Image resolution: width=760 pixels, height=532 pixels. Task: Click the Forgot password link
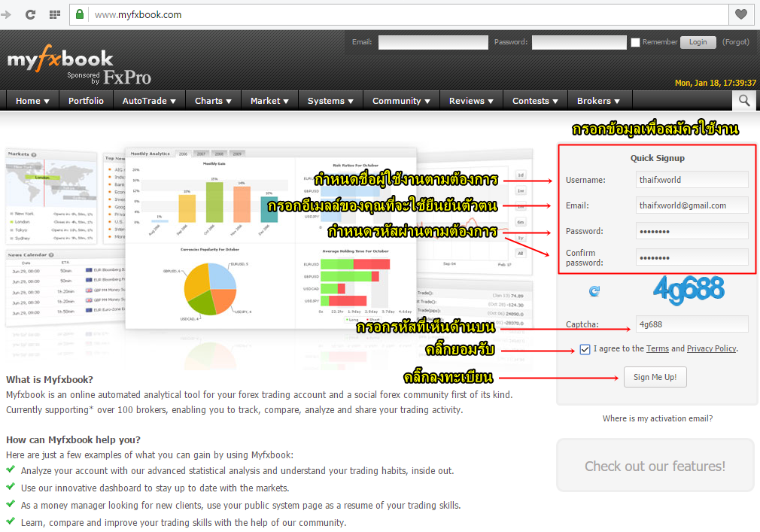(x=735, y=42)
